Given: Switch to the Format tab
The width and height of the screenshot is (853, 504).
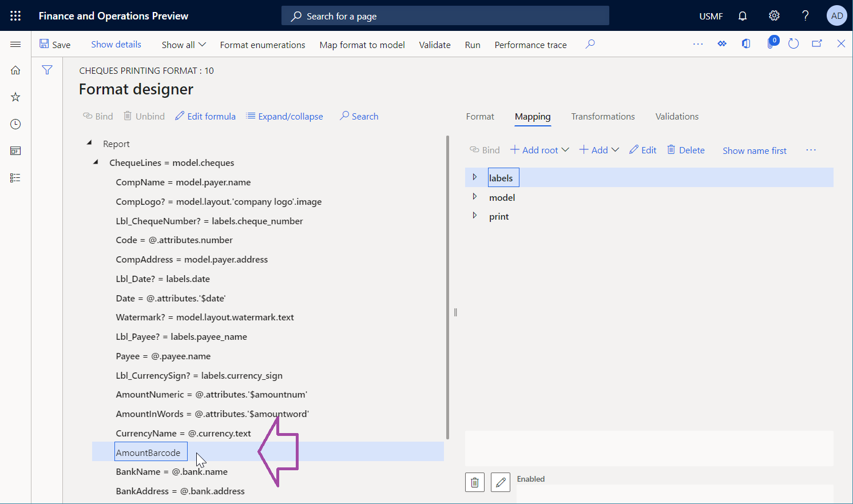Looking at the screenshot, I should coord(480,116).
